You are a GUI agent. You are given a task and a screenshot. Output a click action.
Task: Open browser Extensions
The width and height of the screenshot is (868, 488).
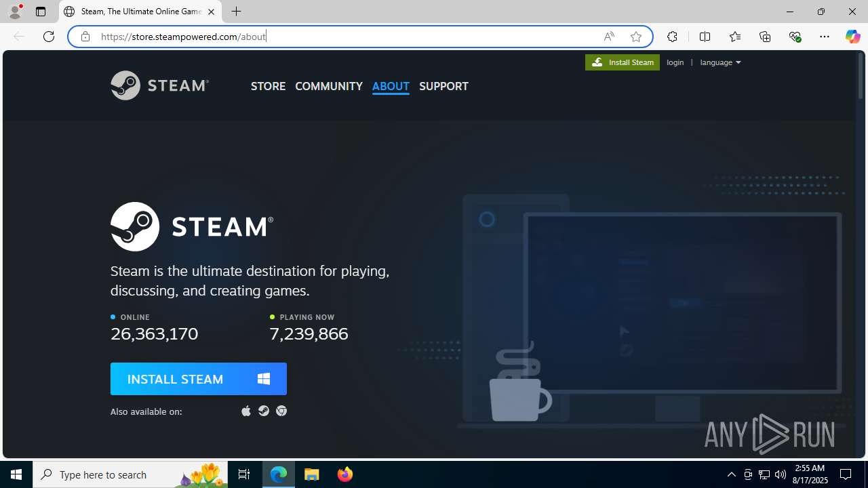click(672, 37)
